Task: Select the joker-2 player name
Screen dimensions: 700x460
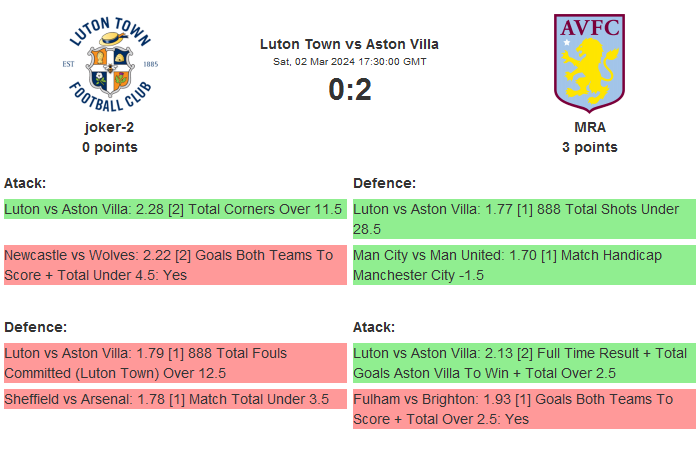Action: [x=110, y=127]
